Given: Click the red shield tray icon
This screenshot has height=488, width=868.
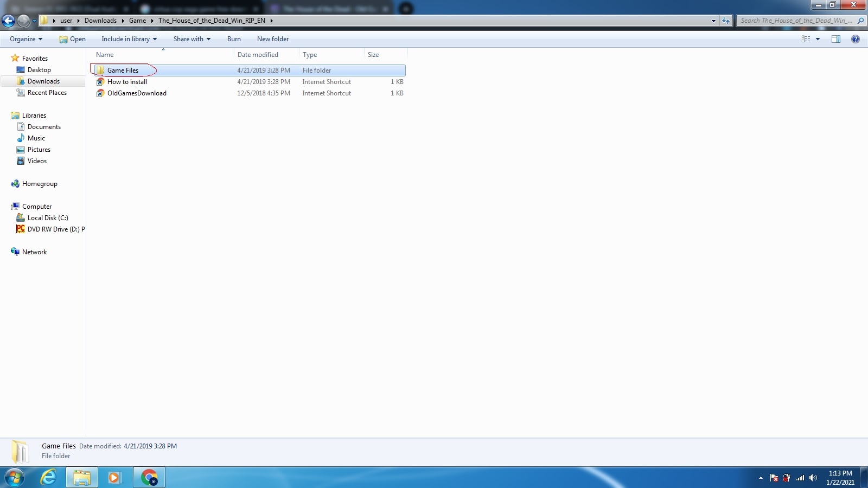Looking at the screenshot, I should [787, 478].
